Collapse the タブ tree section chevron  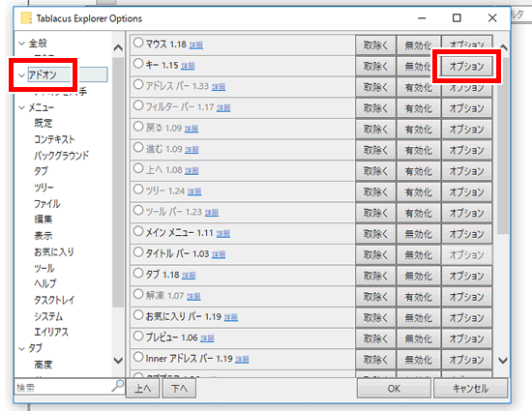click(21, 348)
